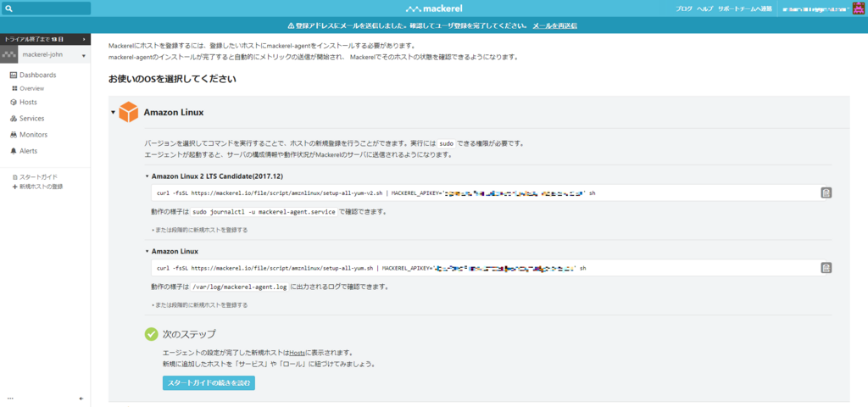The width and height of the screenshot is (868, 407).
Task: Open Dashboards in sidebar
Action: pyautogui.click(x=37, y=75)
